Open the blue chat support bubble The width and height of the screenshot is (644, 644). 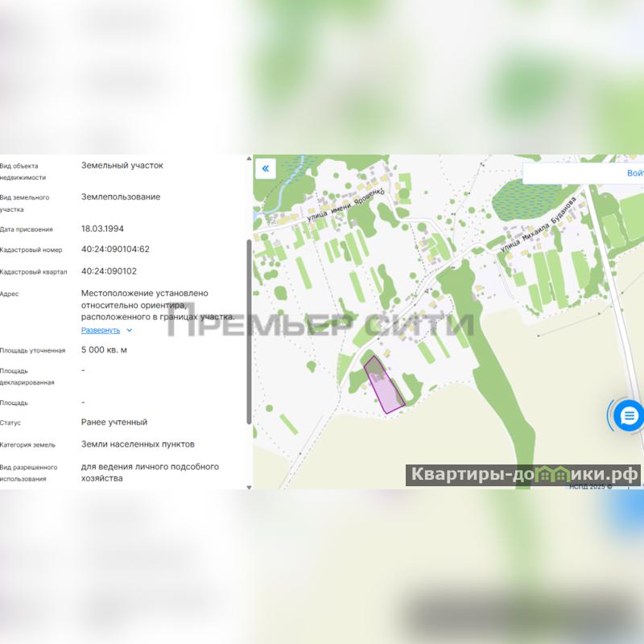click(x=629, y=415)
